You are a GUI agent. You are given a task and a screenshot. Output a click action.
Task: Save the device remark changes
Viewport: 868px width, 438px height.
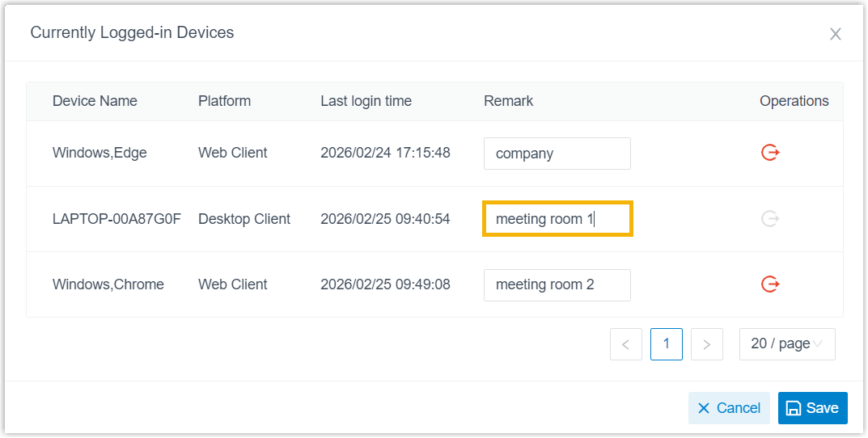(812, 408)
